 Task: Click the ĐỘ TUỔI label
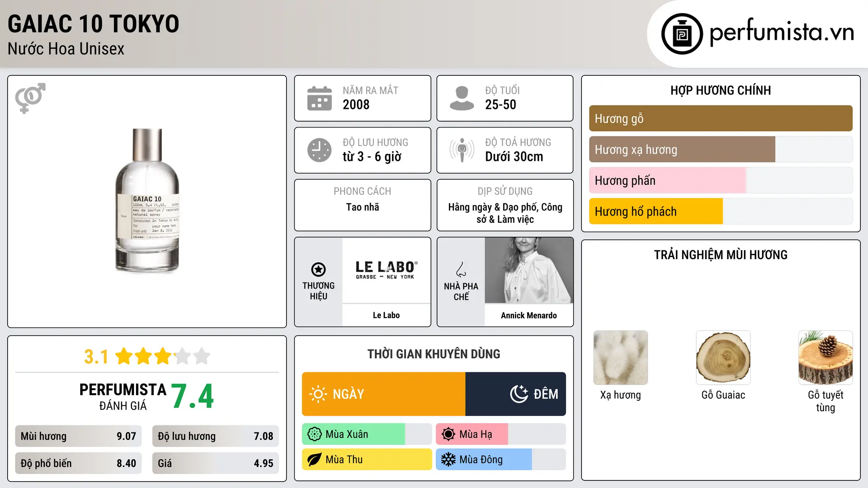click(x=502, y=90)
